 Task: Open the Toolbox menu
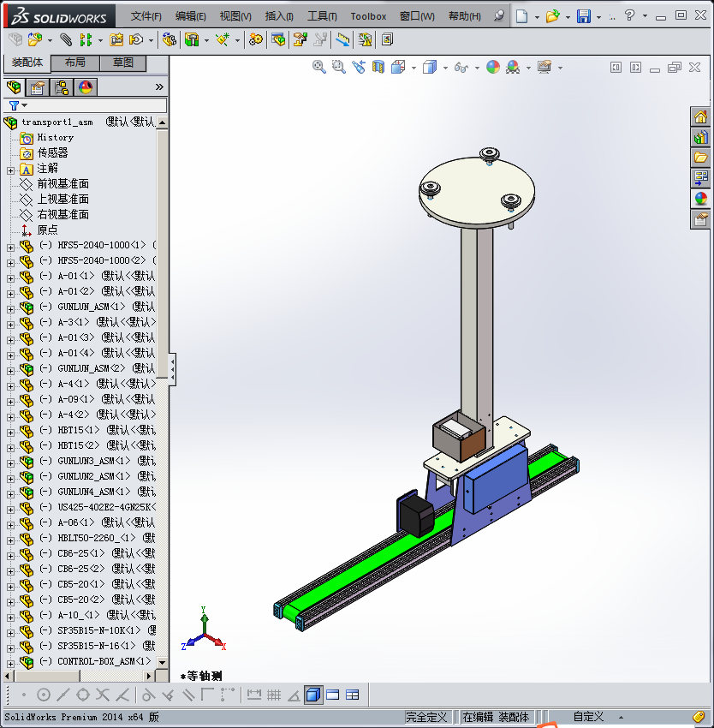tap(368, 16)
